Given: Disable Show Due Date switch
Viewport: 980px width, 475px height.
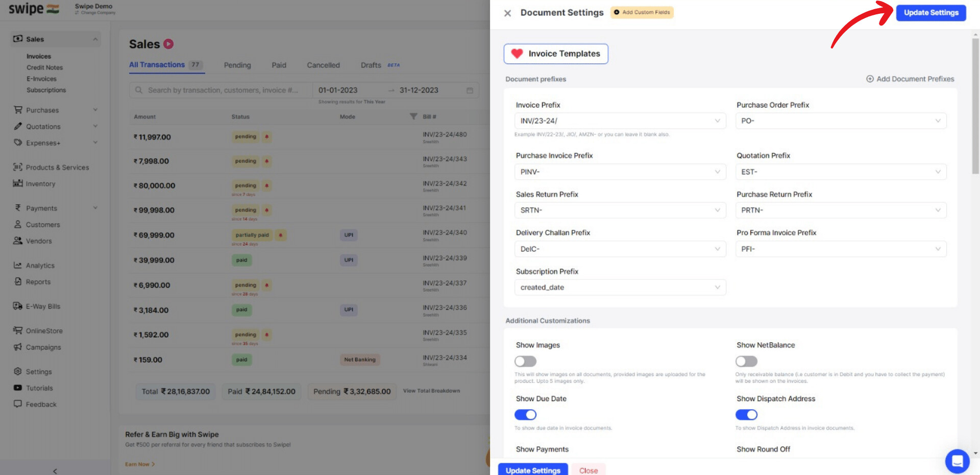Looking at the screenshot, I should (x=525, y=415).
